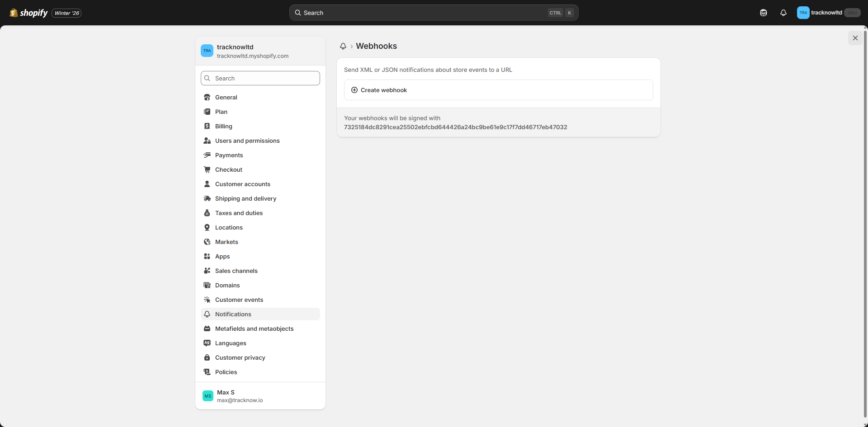Create a new webhook

point(384,90)
